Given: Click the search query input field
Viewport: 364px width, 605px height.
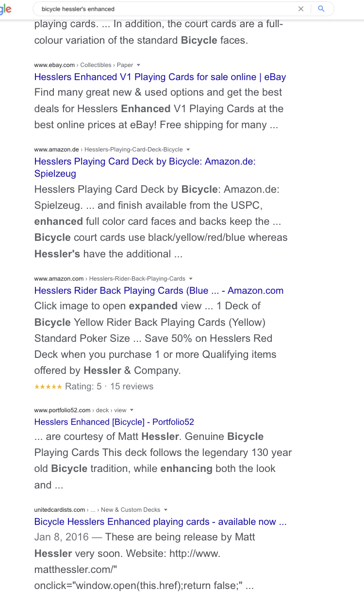Looking at the screenshot, I should click(165, 9).
